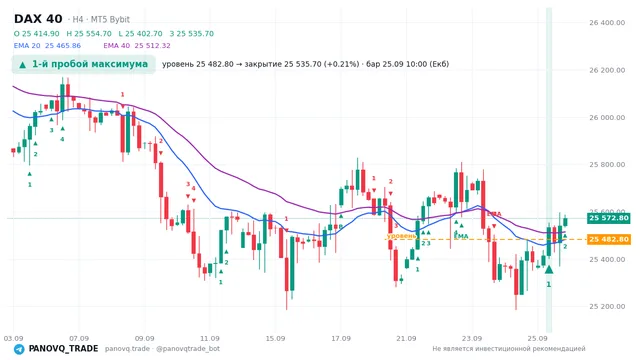Click the 03.09 date axis label
Image resolution: width=640 pixels, height=360 pixels.
13,338
